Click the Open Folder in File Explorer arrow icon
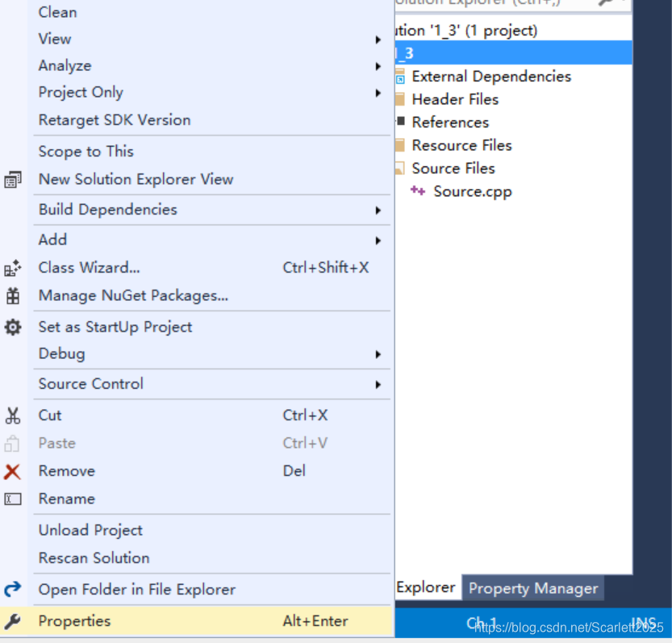Screen dimensions: 672x643 tap(13, 590)
